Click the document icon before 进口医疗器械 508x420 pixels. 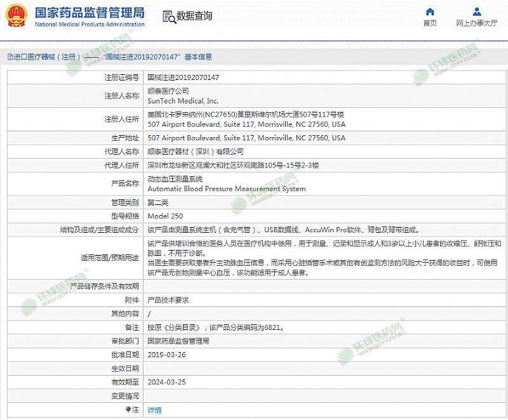tap(10, 57)
